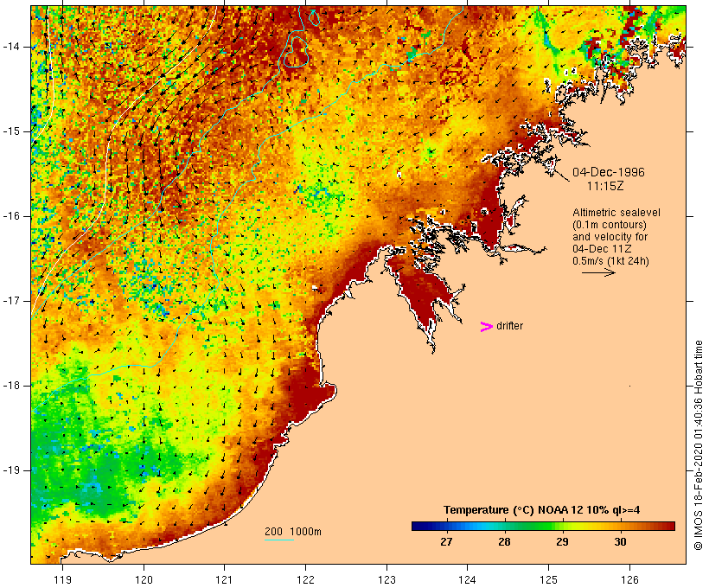Click the latitude axis label '-14'
The width and height of the screenshot is (709, 588).
(x=10, y=47)
